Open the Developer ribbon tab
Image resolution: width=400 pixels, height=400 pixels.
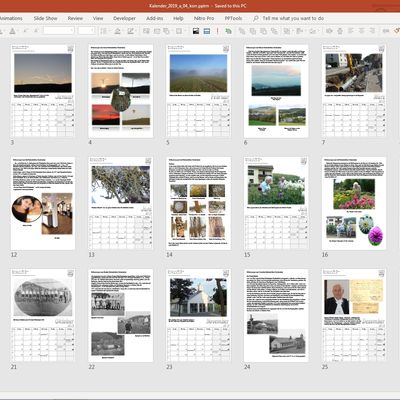(124, 18)
